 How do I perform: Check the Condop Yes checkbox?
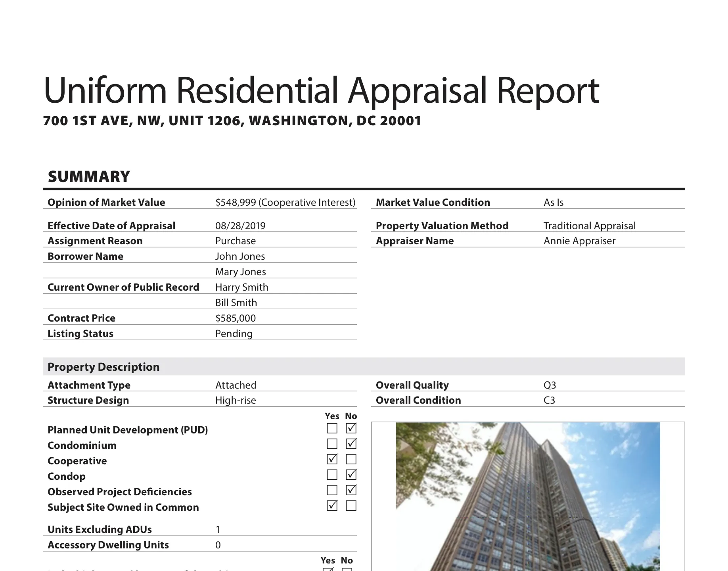(x=332, y=475)
